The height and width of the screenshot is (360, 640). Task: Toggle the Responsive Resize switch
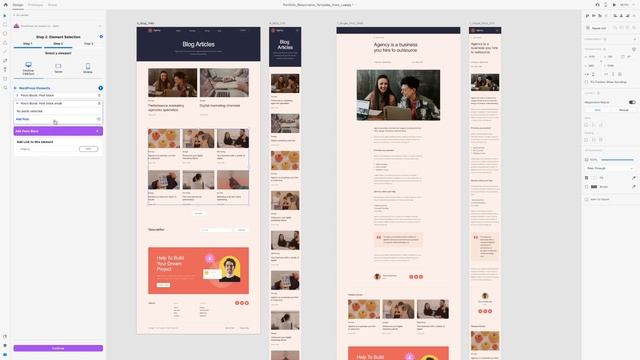tap(632, 102)
